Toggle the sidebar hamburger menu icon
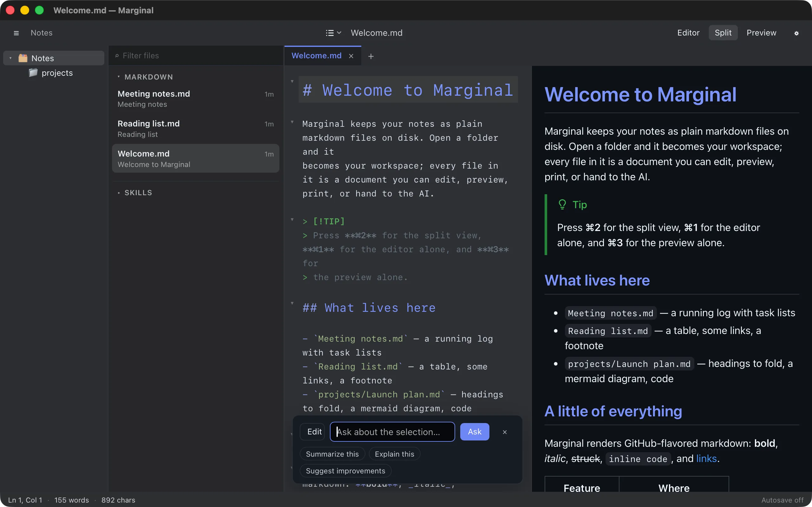Viewport: 812px width, 507px height. pyautogui.click(x=16, y=33)
